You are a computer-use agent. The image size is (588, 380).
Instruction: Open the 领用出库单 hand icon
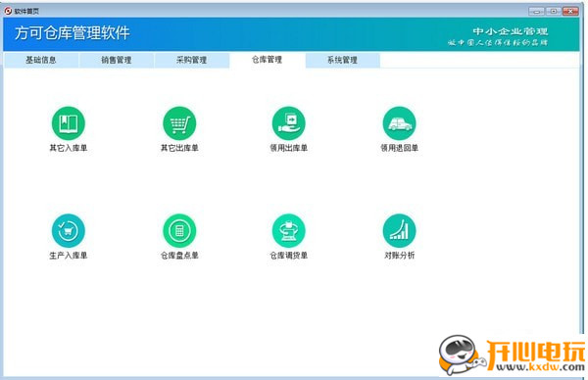click(x=289, y=123)
